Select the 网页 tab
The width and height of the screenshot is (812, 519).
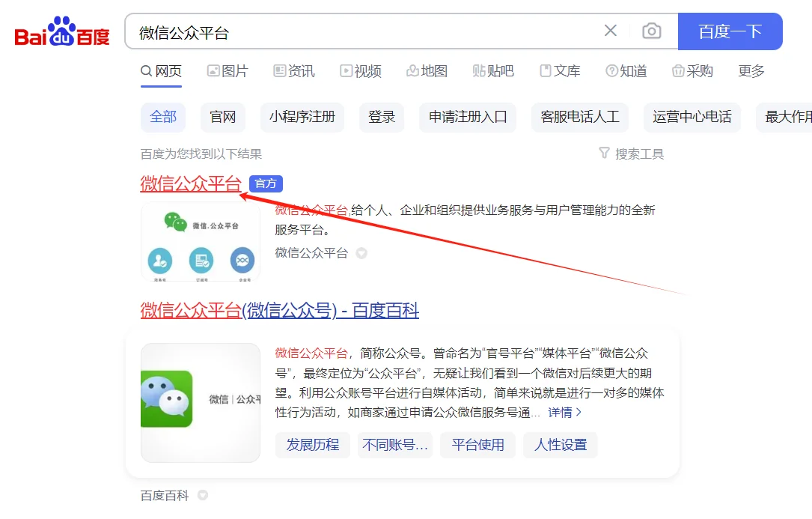(x=161, y=71)
